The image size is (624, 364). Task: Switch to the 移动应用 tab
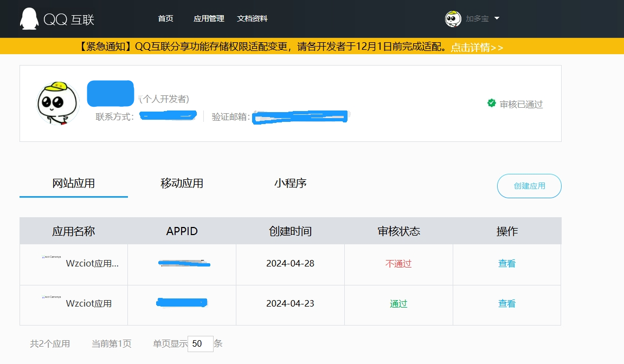pos(182,183)
